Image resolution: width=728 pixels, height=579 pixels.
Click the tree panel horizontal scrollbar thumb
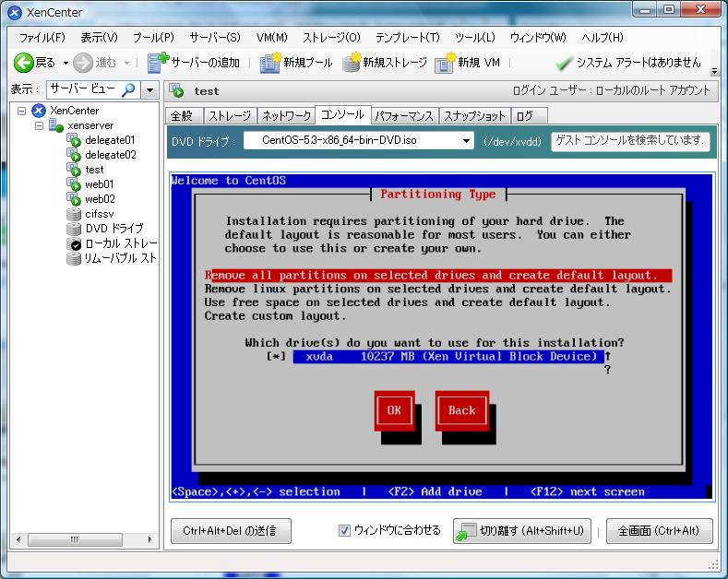point(75,539)
